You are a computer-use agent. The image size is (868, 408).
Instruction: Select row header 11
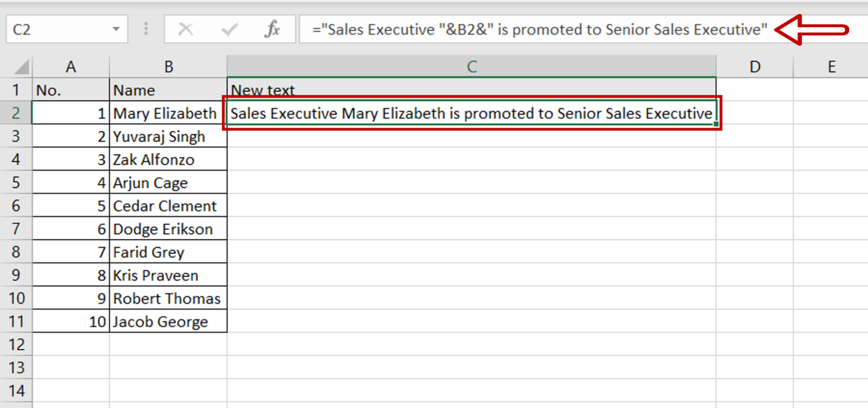coord(17,321)
